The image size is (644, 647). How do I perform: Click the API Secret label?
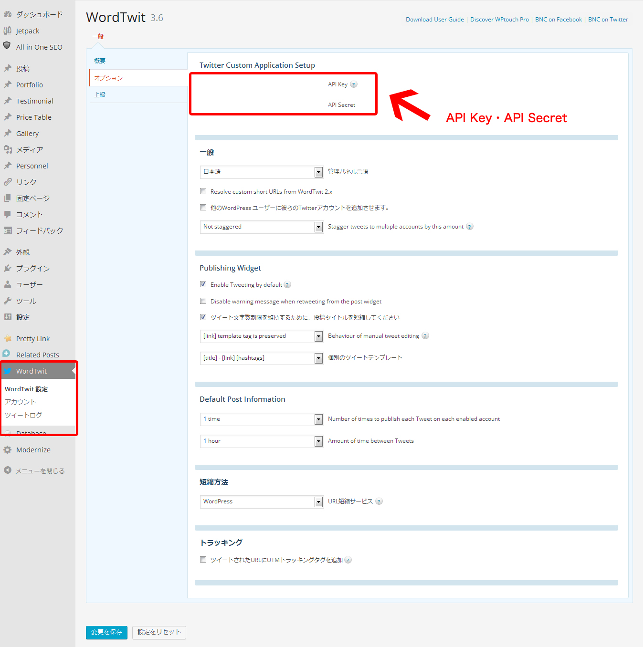342,105
